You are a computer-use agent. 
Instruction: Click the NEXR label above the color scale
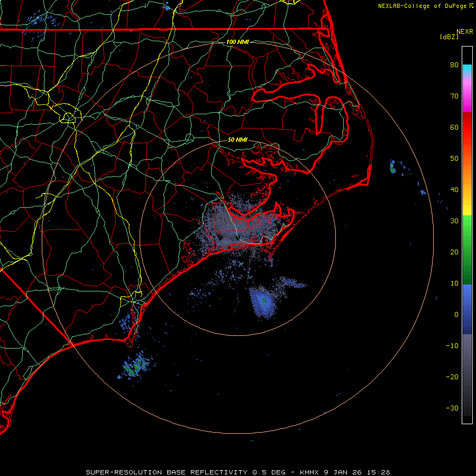pyautogui.click(x=465, y=32)
